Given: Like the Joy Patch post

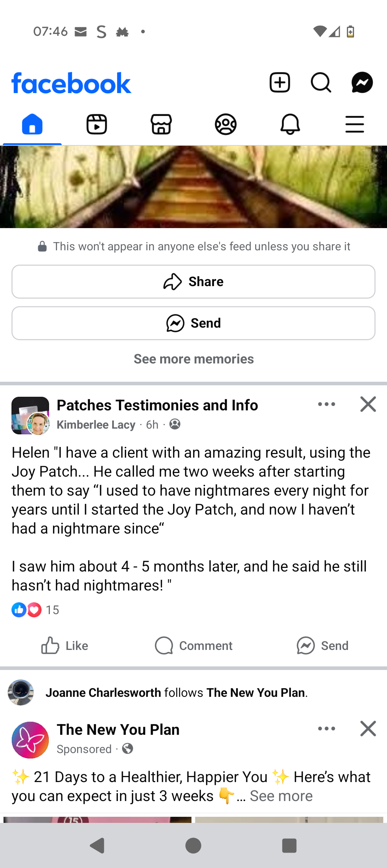Looking at the screenshot, I should point(65,646).
